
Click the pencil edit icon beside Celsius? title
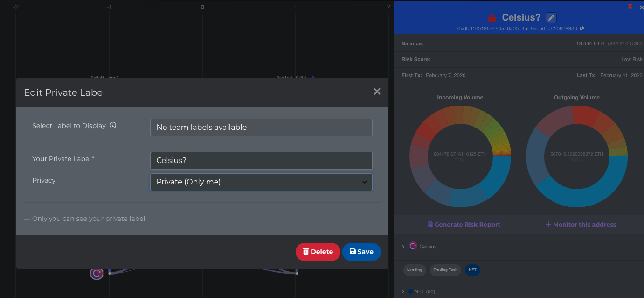[x=551, y=18]
